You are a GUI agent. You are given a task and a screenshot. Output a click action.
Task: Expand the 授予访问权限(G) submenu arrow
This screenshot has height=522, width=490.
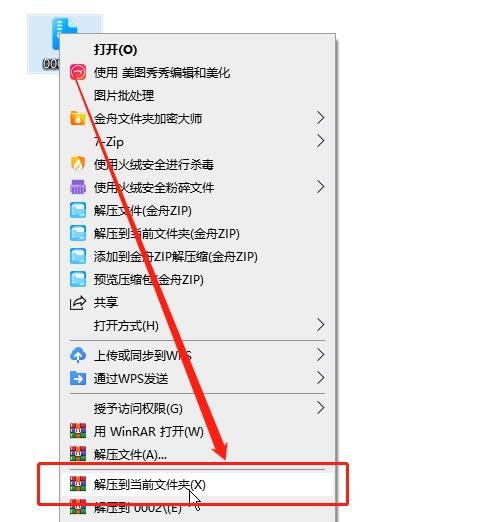(x=320, y=408)
